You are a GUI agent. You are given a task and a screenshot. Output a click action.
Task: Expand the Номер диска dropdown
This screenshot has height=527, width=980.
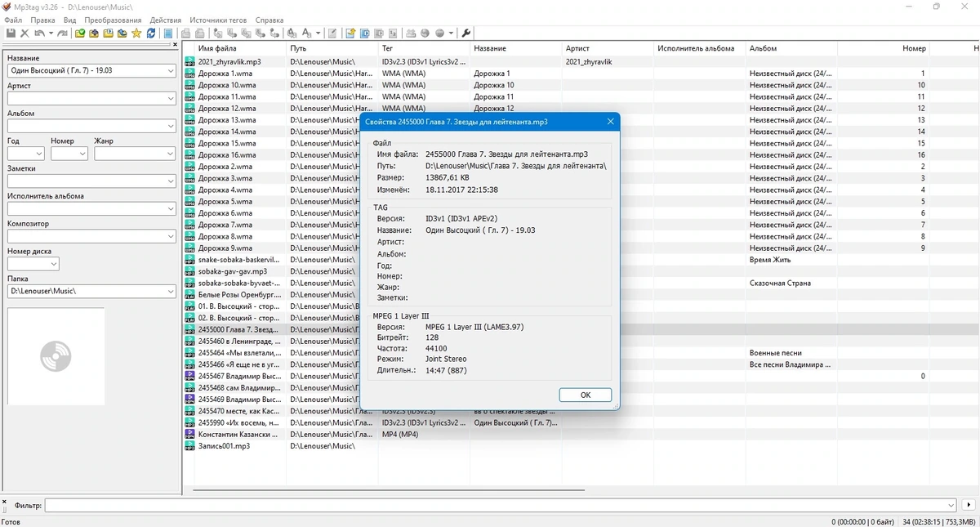tap(54, 264)
